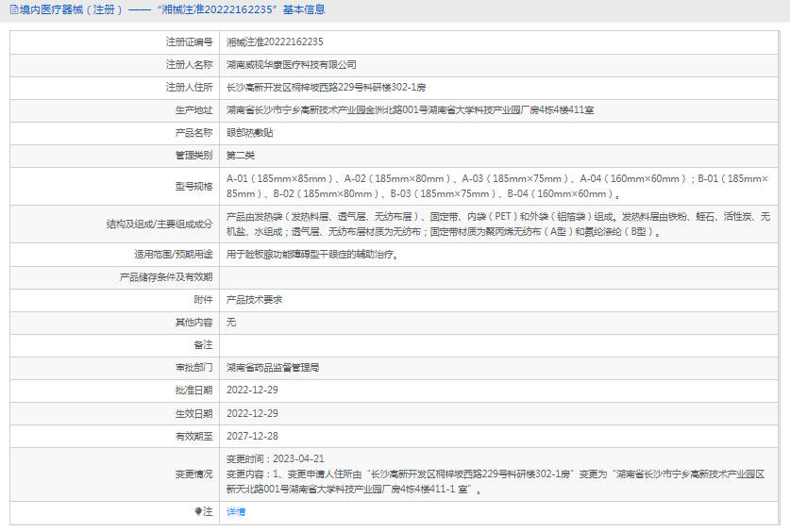
Task: Open the 详情 link in the last row
Action: [235, 511]
